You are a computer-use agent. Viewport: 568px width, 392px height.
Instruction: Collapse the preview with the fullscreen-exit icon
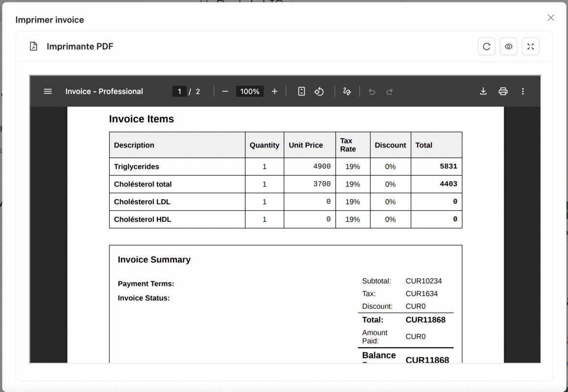(x=531, y=47)
